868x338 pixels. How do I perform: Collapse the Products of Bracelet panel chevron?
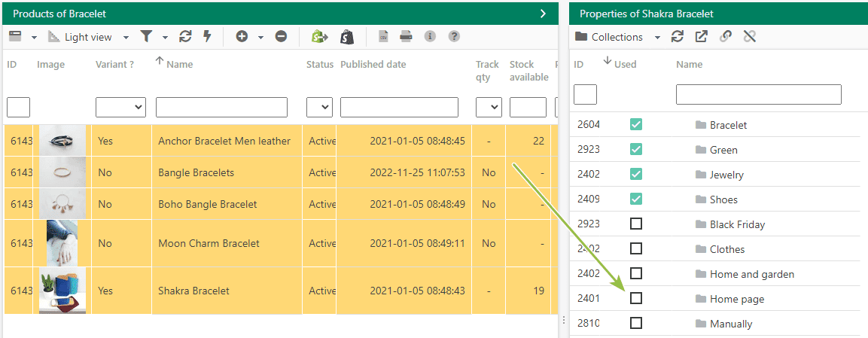click(544, 14)
